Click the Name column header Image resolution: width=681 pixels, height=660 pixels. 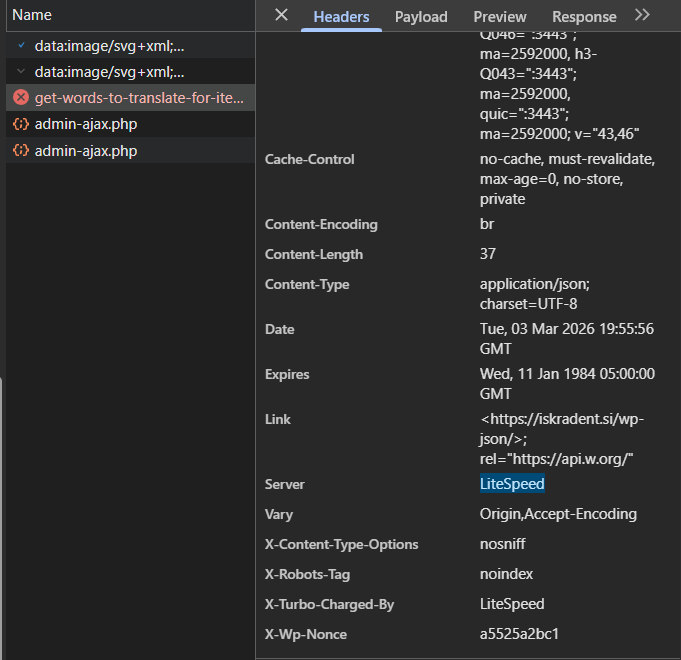(x=32, y=16)
